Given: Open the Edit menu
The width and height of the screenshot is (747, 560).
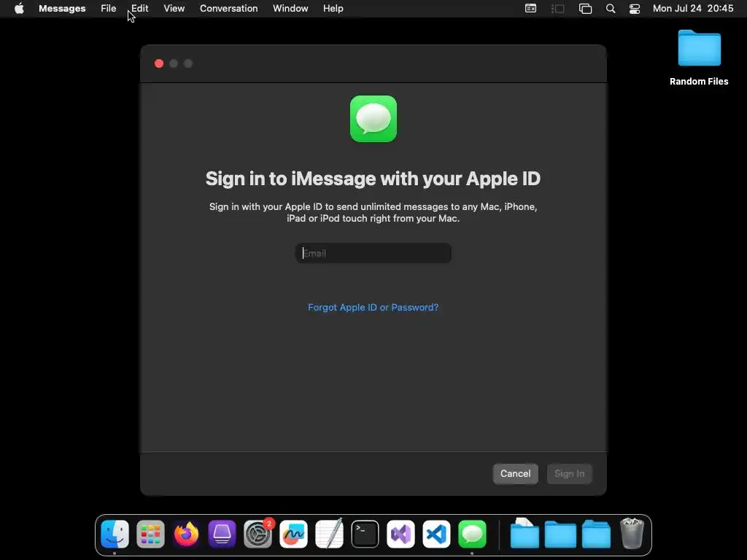Looking at the screenshot, I should 140,9.
